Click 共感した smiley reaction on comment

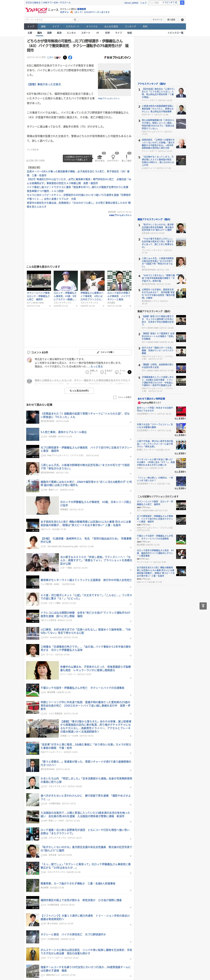[x=92, y=372]
